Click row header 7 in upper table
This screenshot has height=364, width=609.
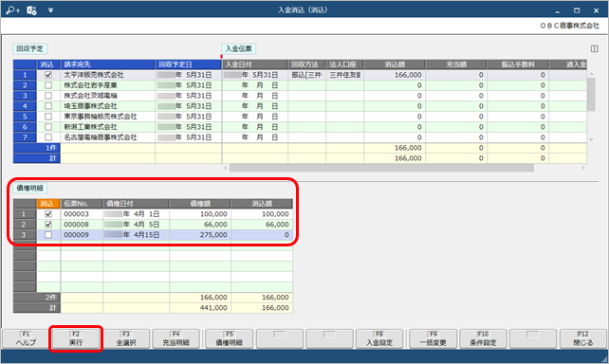coord(25,137)
